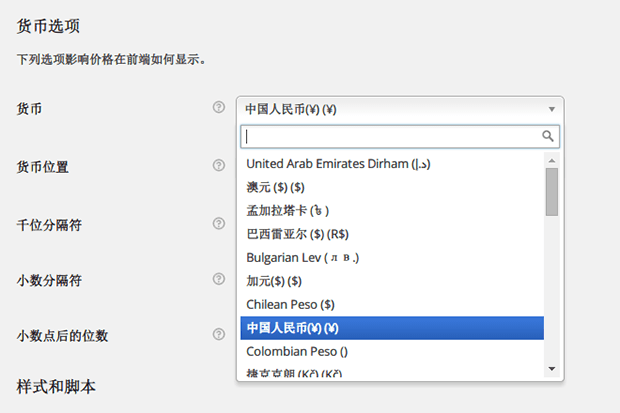Viewport: 620px width, 413px height.
Task: Click highlighted 中国人民币(¥) list item
Action: 392,328
